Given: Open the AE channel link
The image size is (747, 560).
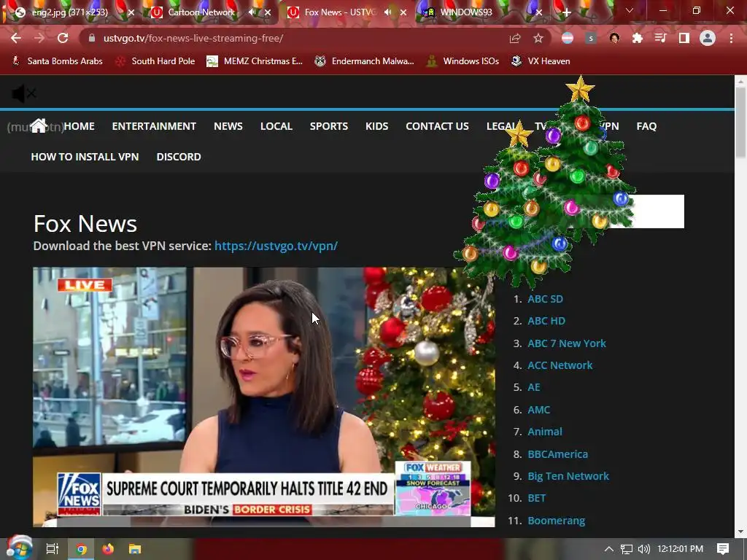Looking at the screenshot, I should pyautogui.click(x=533, y=387).
